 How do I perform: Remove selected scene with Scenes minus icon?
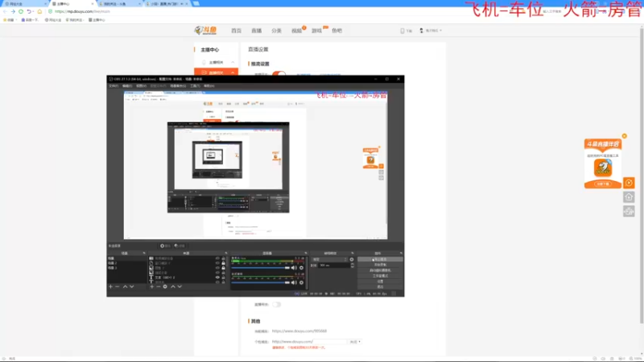118,286
